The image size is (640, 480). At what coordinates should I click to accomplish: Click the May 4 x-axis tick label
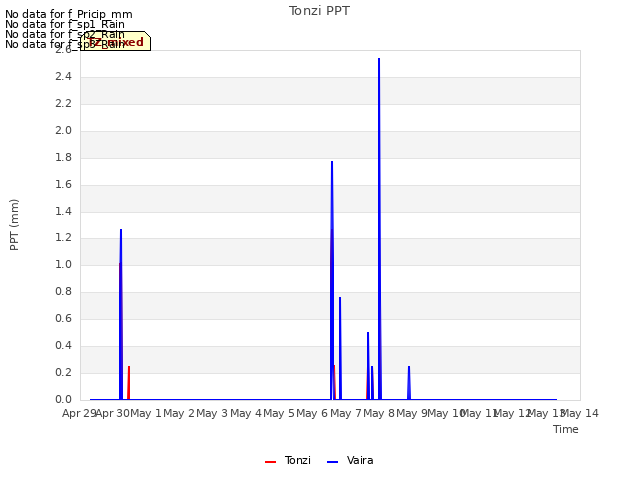246,413
